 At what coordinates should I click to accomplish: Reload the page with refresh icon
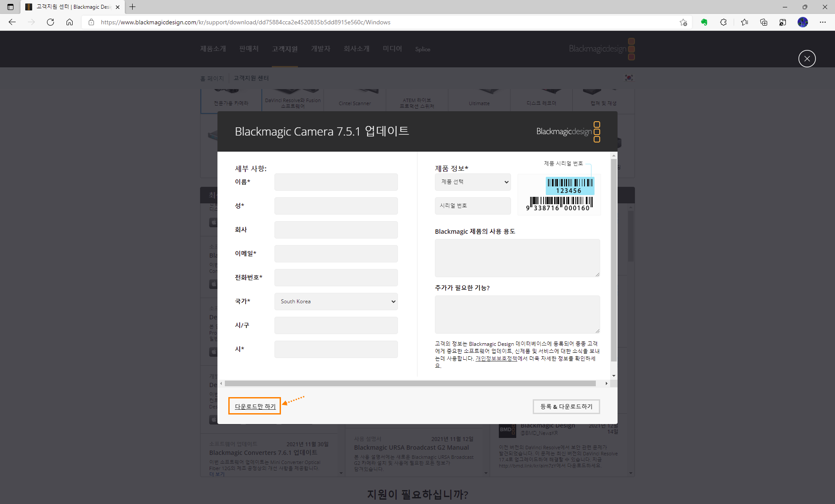click(50, 22)
